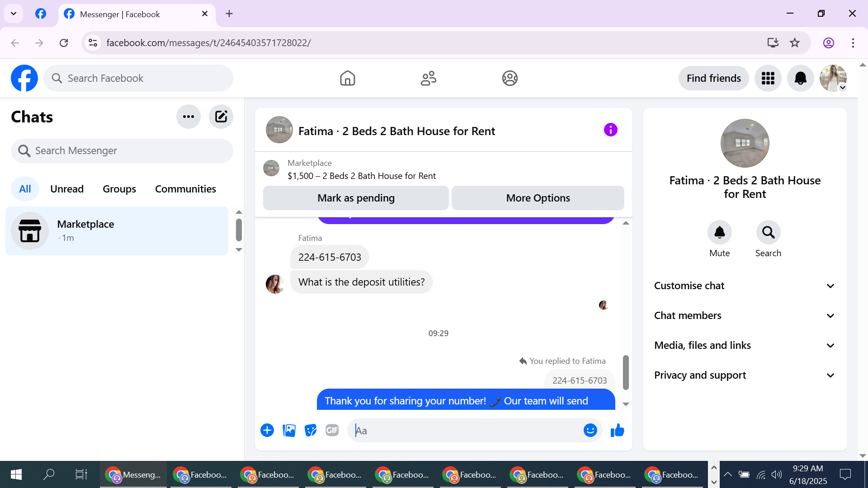Open Task View on the taskbar

click(x=81, y=474)
